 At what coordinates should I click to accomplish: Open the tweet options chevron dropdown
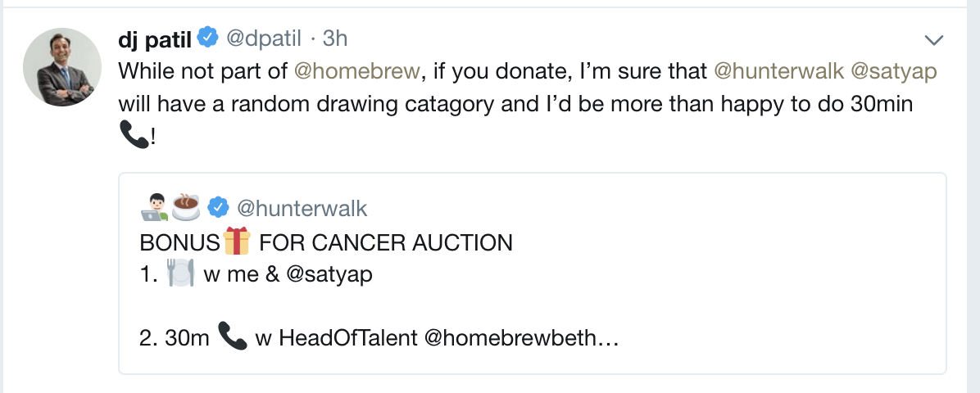933,40
